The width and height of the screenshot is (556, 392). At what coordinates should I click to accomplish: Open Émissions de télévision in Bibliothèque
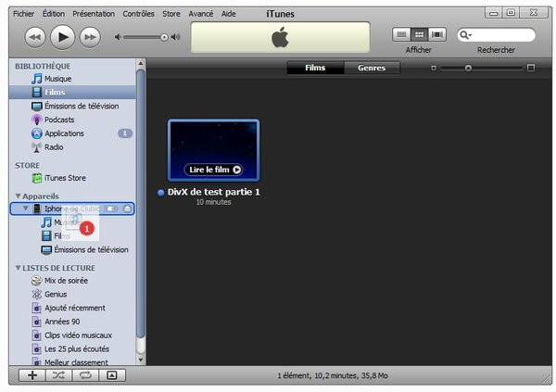pyautogui.click(x=72, y=106)
